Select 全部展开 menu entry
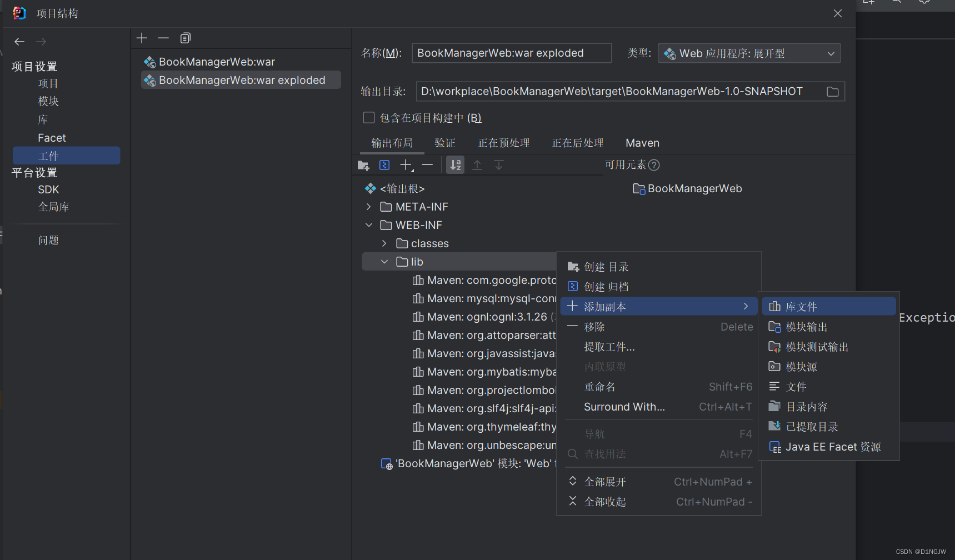The width and height of the screenshot is (955, 560). [x=659, y=482]
